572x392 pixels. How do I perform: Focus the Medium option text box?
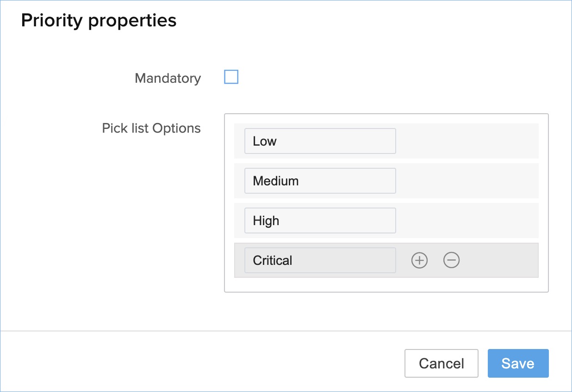pyautogui.click(x=320, y=181)
